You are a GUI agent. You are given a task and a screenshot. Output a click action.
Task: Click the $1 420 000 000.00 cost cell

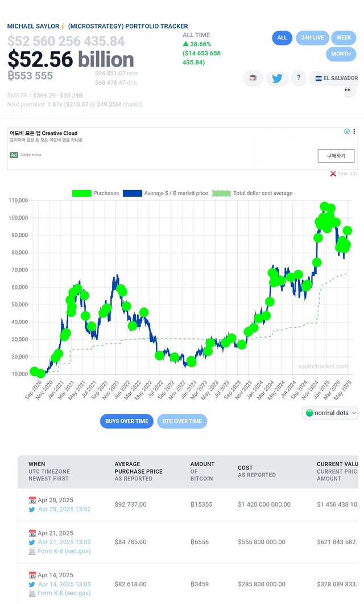point(264,504)
